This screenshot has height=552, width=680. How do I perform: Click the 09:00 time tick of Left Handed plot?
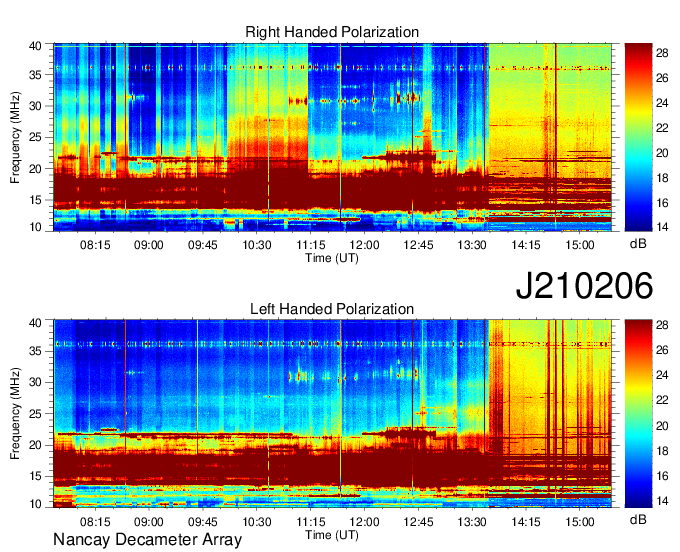[149, 522]
